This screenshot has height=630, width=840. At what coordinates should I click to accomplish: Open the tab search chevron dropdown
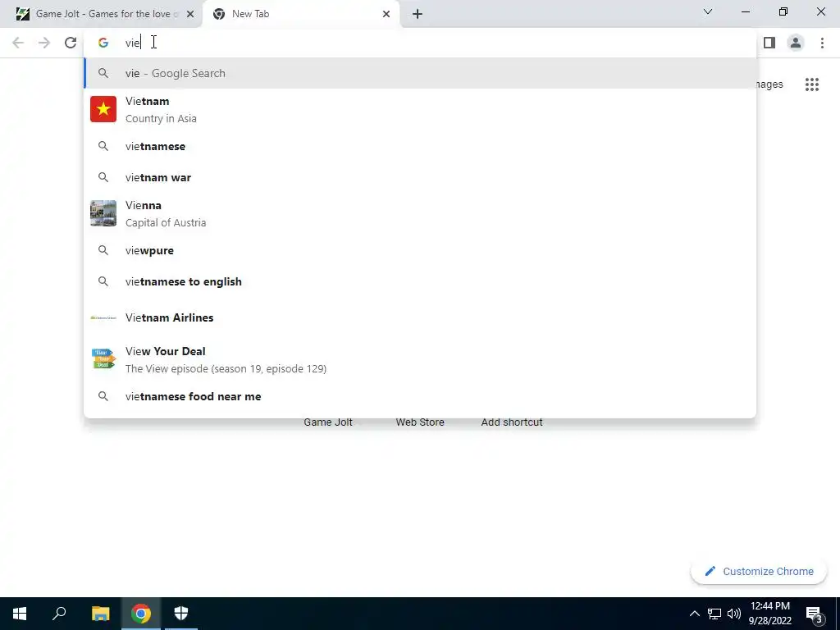(x=708, y=11)
